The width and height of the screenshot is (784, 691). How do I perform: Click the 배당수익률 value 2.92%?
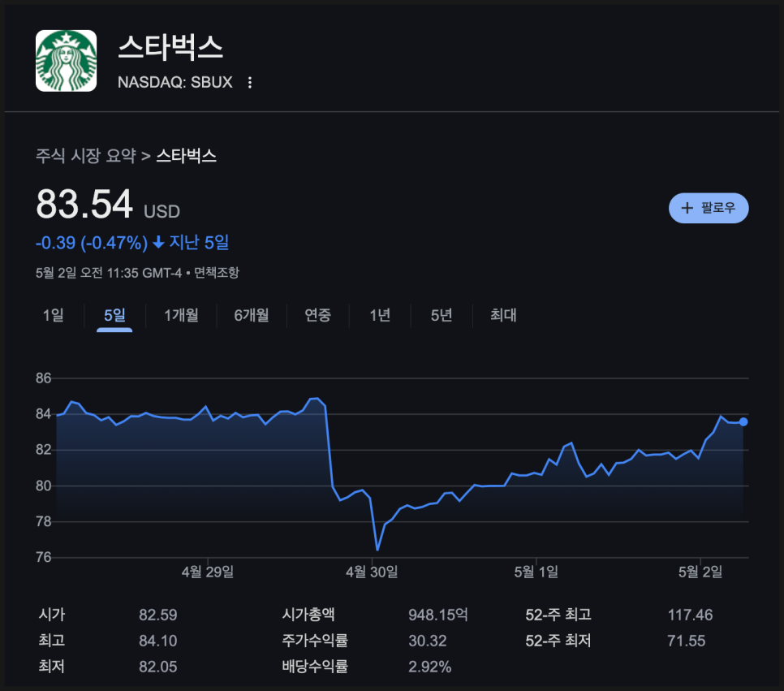[x=430, y=667]
